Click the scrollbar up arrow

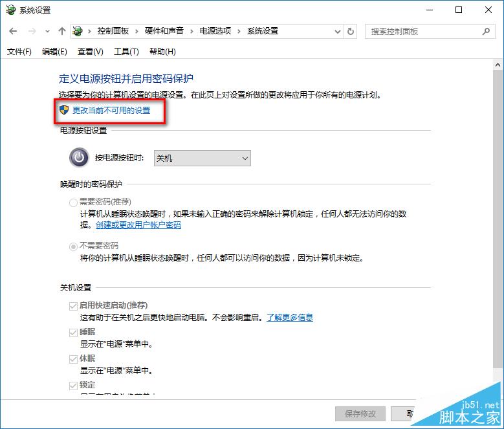(498, 65)
